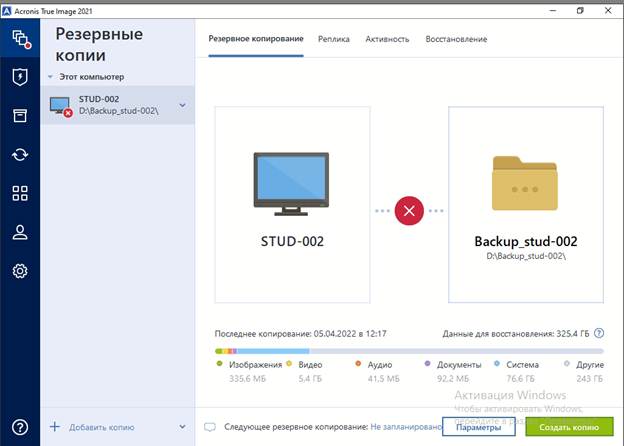624x446 pixels.
Task: Click the '335.6 МБ' images size value
Action: coord(247,379)
